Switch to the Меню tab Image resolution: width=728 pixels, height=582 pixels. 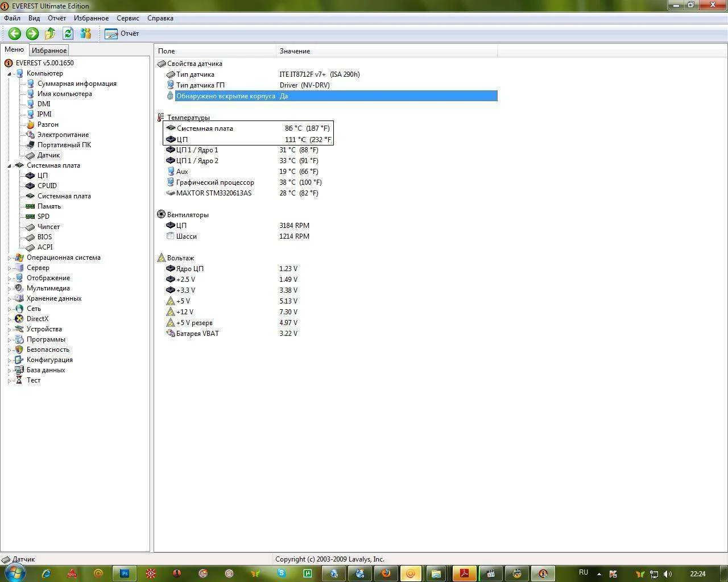coord(14,50)
